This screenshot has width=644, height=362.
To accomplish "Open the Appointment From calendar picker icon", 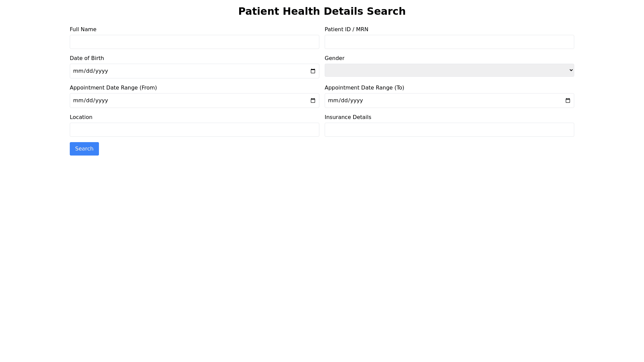I will tap(313, 101).
